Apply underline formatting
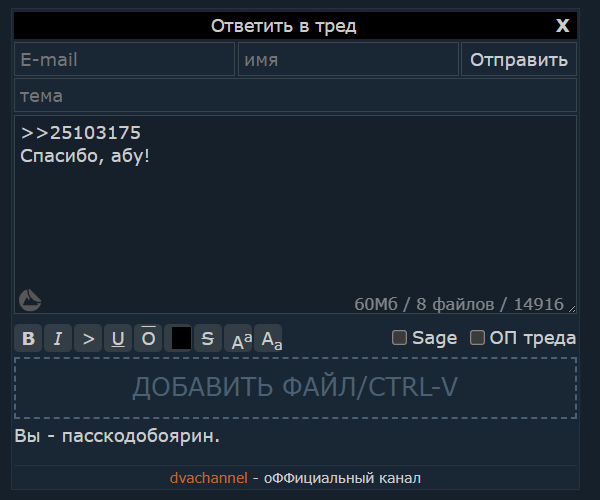This screenshot has height=500, width=600. click(x=118, y=338)
